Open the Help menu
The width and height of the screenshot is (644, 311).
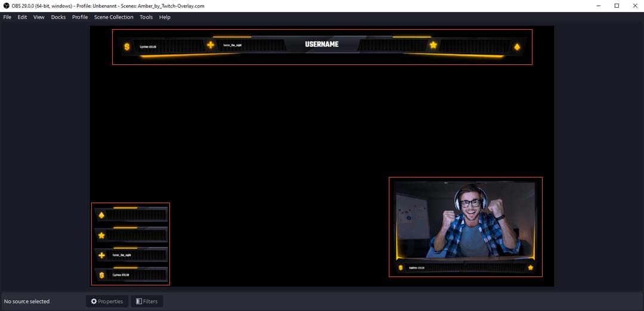tap(165, 17)
